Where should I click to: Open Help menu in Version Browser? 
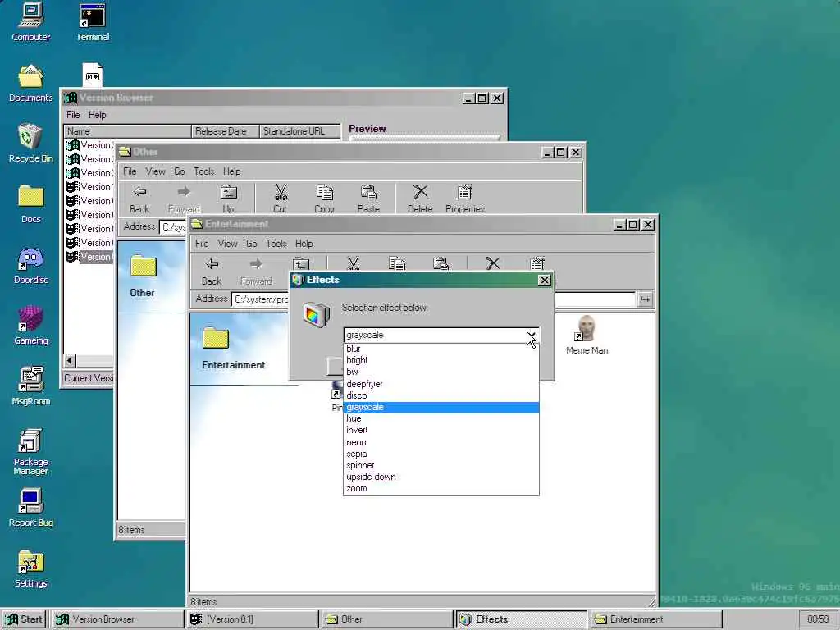97,115
